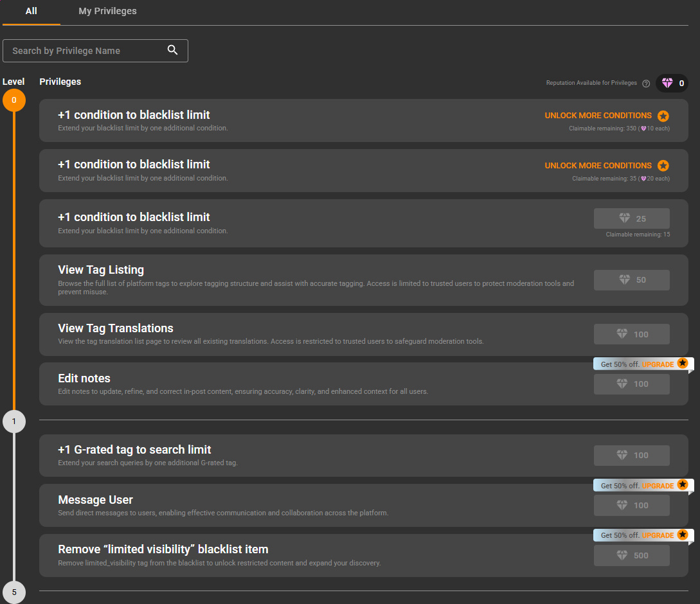This screenshot has height=604, width=700.
Task: Click star icon on Remove limited visibility upgrade banner
Action: pos(683,535)
